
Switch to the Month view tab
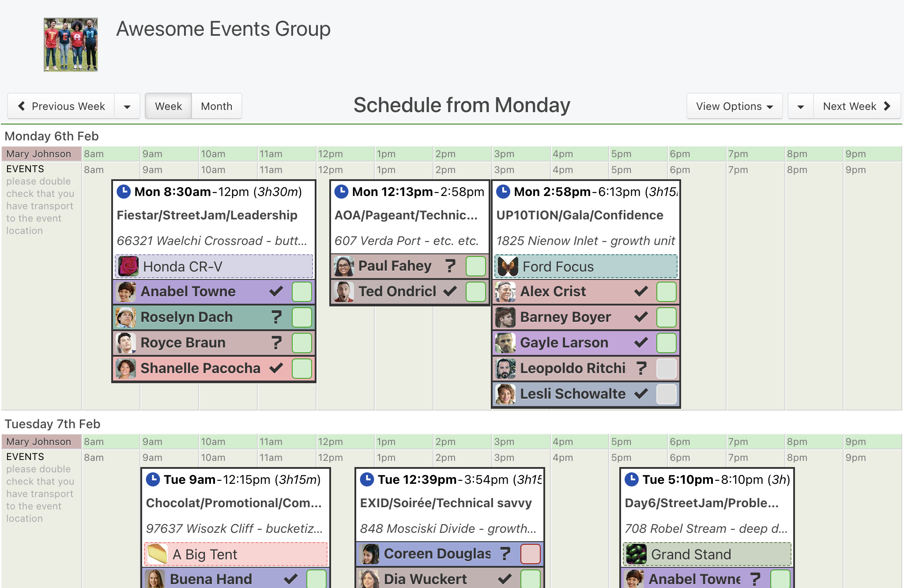pos(217,106)
